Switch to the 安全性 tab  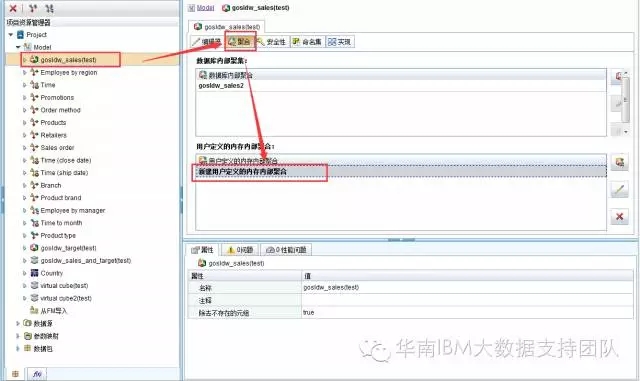[x=272, y=42]
